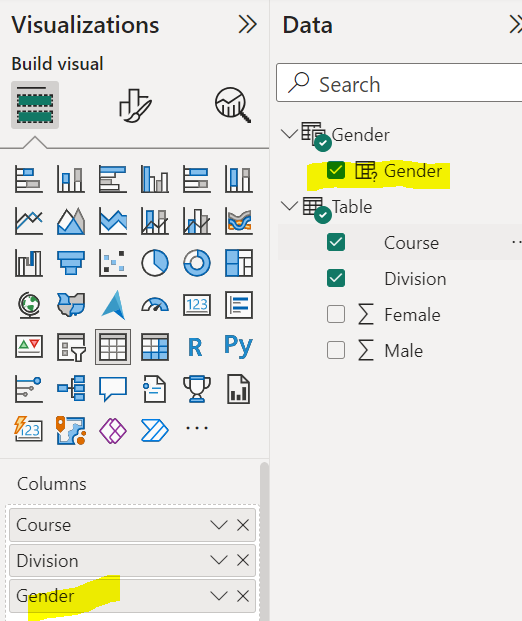Select the Power Automate visual
Image resolution: width=522 pixels, height=621 pixels.
[x=155, y=431]
